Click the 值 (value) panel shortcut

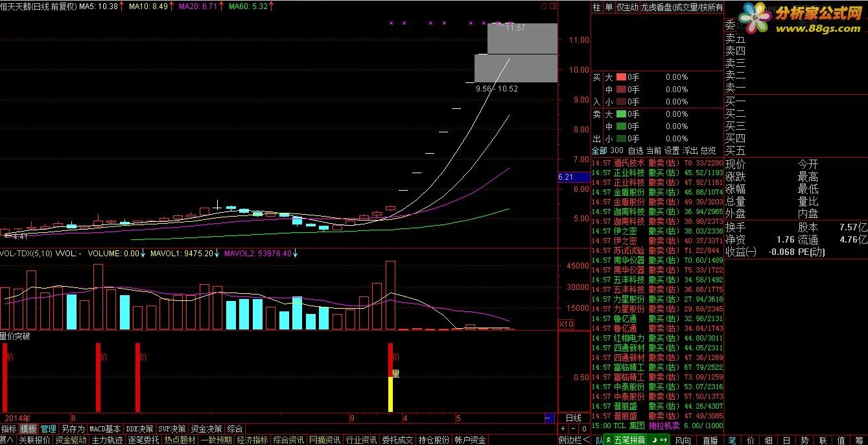coord(841,440)
